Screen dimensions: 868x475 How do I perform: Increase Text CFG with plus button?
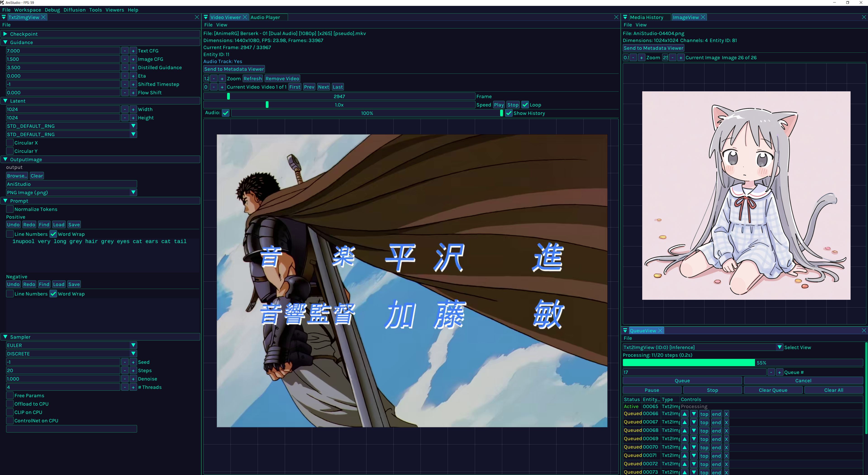pyautogui.click(x=133, y=51)
